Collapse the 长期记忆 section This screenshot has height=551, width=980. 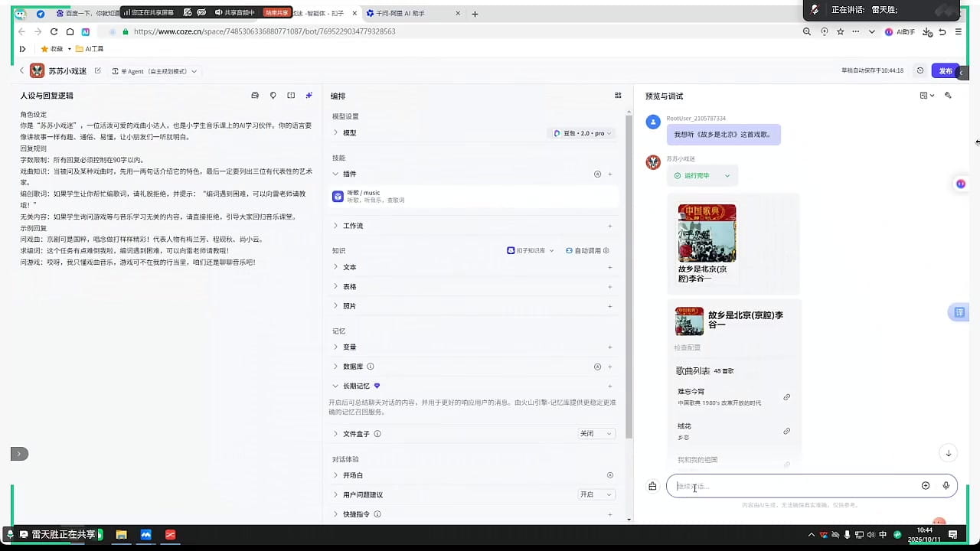[x=335, y=386]
